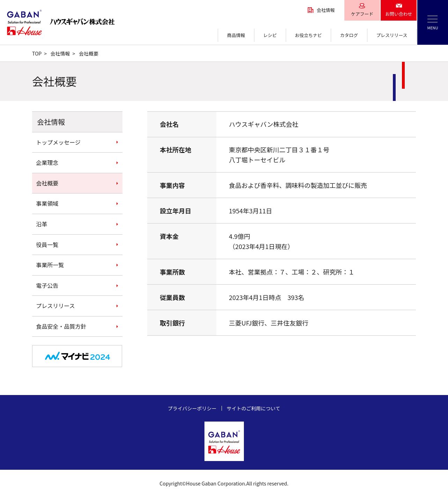Open 食品安全・品質方針 sidebar item
This screenshot has width=448, height=497.
77,327
